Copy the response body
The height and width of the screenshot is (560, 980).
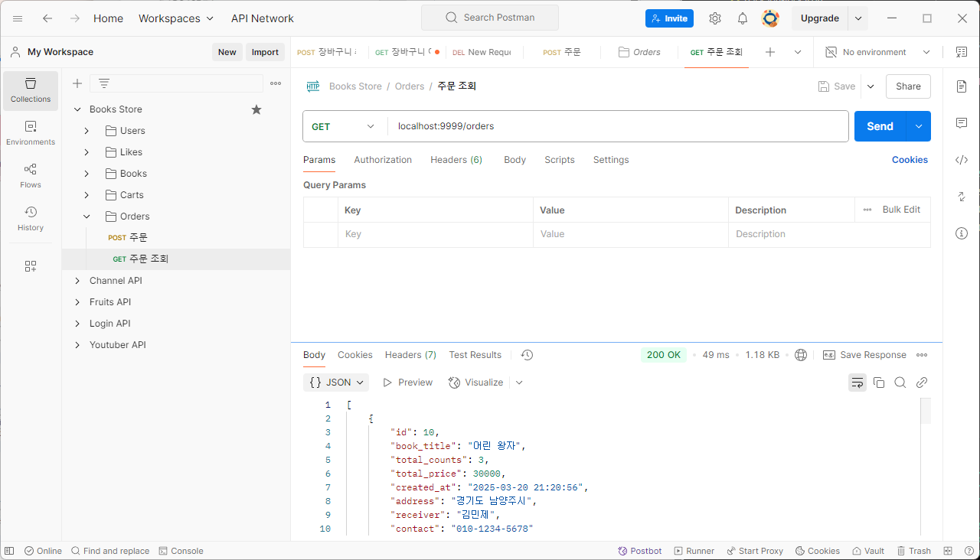[879, 383]
